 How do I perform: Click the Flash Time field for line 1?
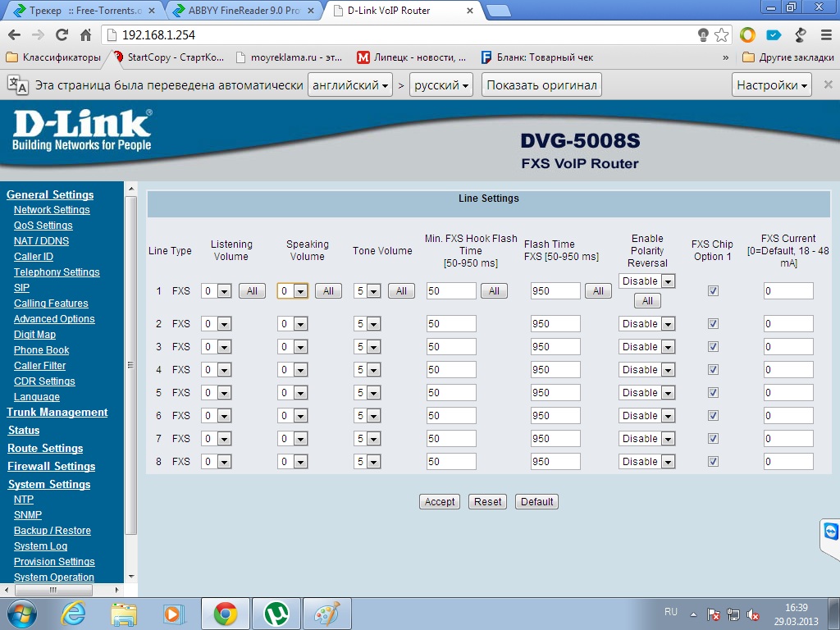[x=555, y=291]
